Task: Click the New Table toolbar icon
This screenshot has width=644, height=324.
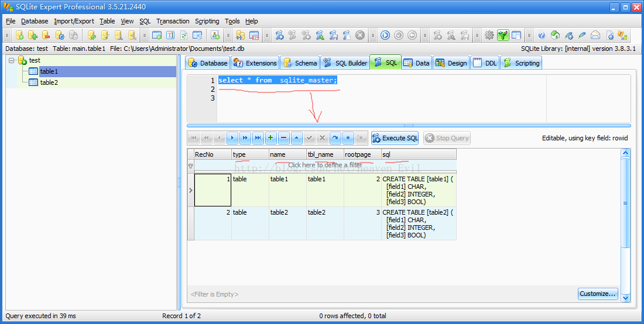Action: click(x=156, y=35)
